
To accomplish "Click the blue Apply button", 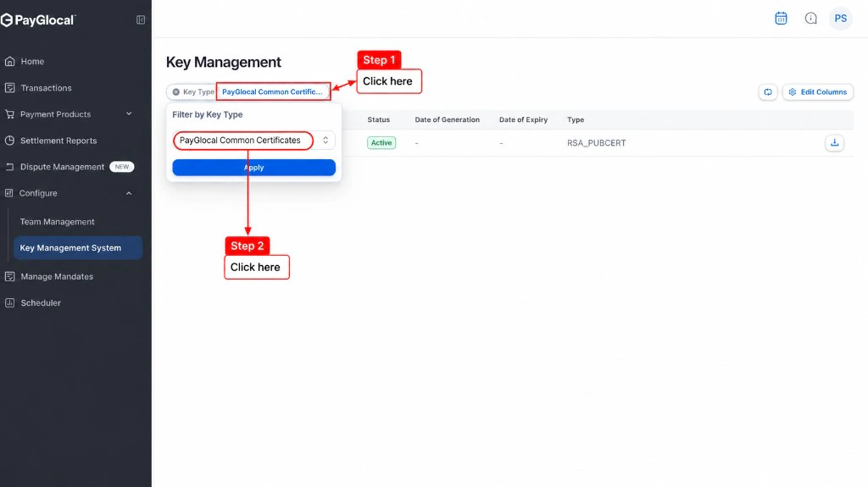I will (x=254, y=168).
